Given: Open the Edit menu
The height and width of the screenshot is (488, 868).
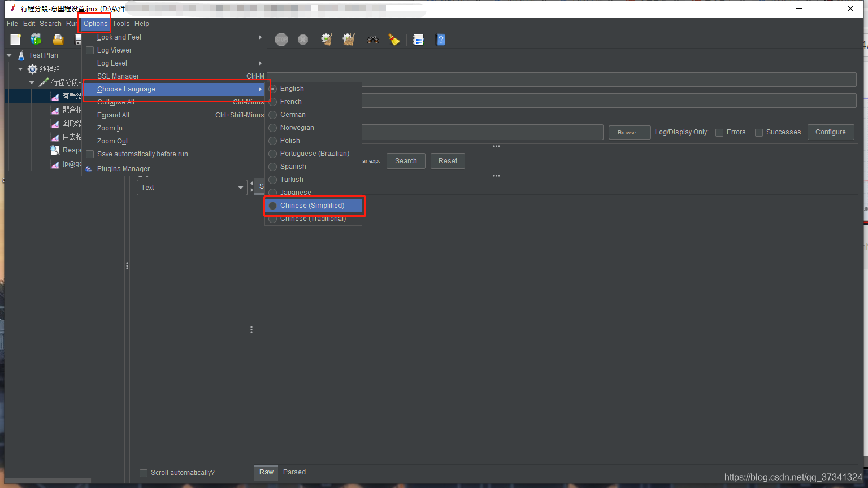Looking at the screenshot, I should point(29,24).
